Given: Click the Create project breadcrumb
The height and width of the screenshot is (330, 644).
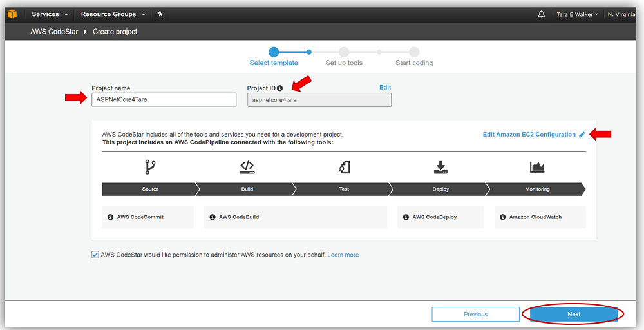Looking at the screenshot, I should [x=115, y=32].
